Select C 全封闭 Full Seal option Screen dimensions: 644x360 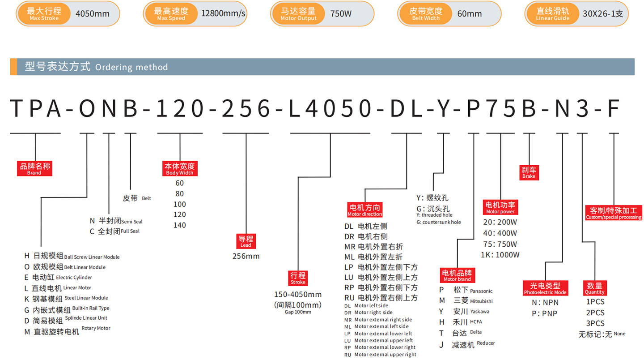[114, 231]
